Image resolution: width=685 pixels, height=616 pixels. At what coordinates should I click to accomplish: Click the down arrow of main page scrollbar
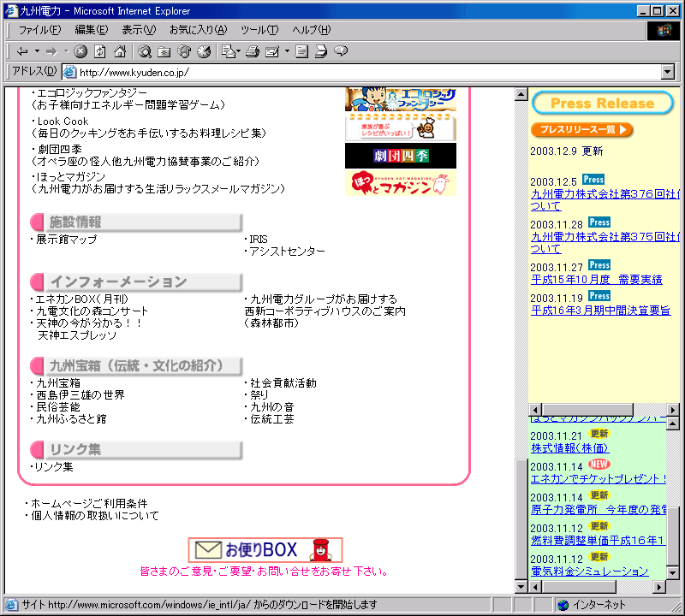(x=521, y=587)
